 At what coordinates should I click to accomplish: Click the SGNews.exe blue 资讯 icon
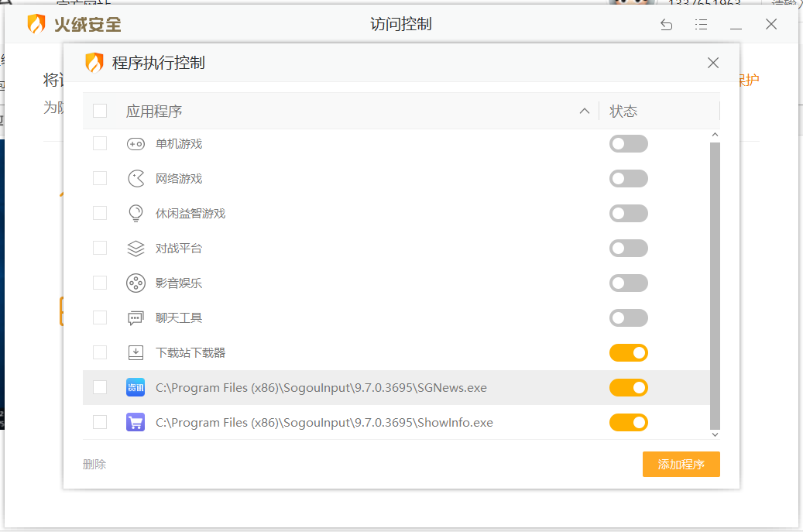(136, 388)
